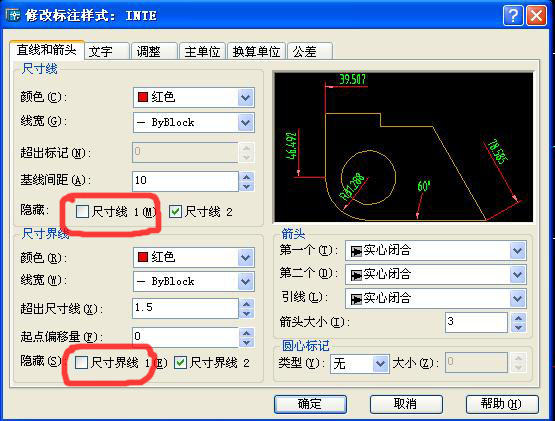Decrease the 超出尺寸线 value with down arrow
The width and height of the screenshot is (555, 421).
247,313
